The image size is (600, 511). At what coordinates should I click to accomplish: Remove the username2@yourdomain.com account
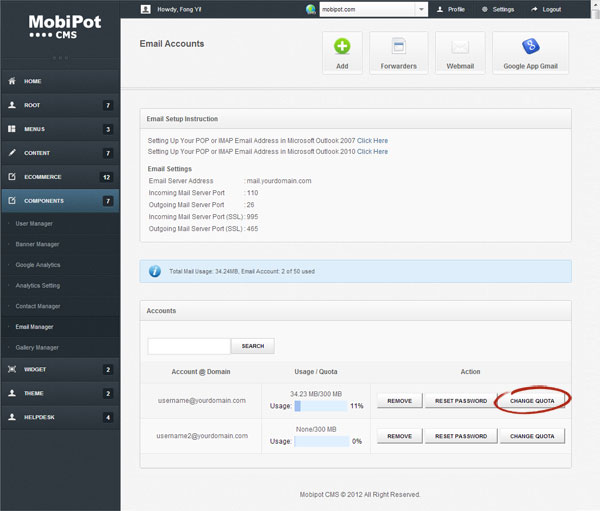(x=399, y=436)
